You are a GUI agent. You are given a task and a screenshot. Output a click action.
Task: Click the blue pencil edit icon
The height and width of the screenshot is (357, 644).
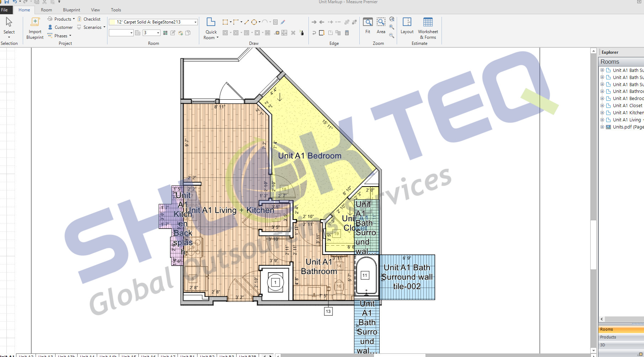coord(283,22)
